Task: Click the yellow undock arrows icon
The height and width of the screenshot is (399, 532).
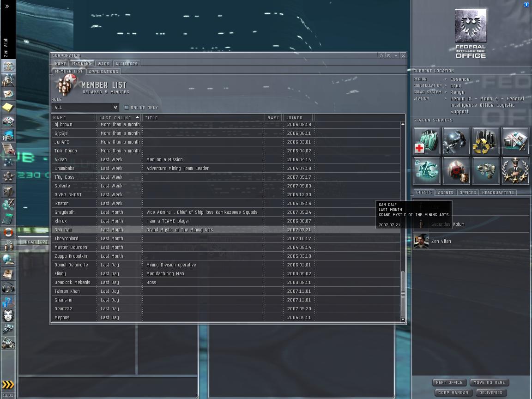Action: point(8,384)
